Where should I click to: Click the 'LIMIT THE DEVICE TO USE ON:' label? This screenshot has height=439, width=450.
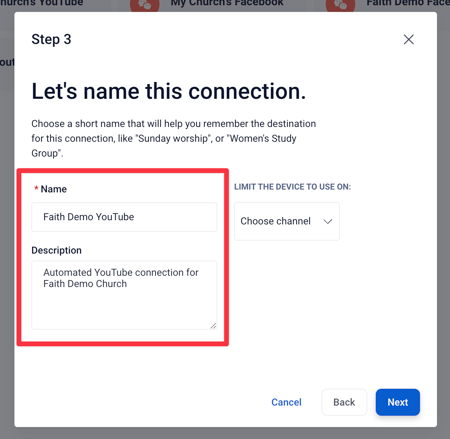292,187
